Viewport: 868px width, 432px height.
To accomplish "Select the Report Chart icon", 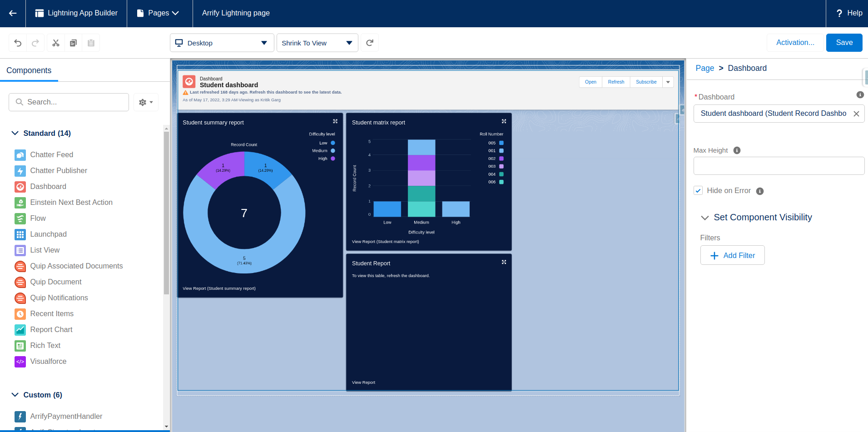I will pyautogui.click(x=20, y=330).
